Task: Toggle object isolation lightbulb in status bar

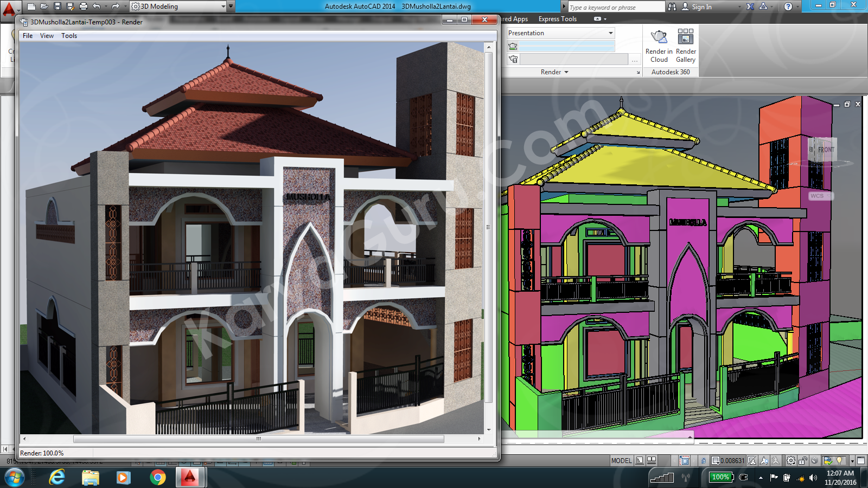Action: [839, 461]
